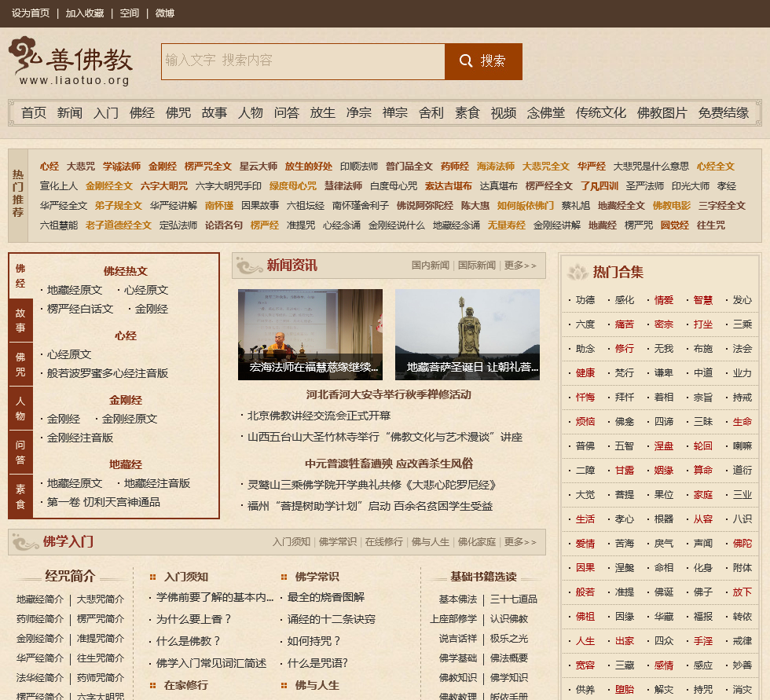The image size is (770, 700).
Task: Open 微博 link in top bar
Action: (164, 13)
